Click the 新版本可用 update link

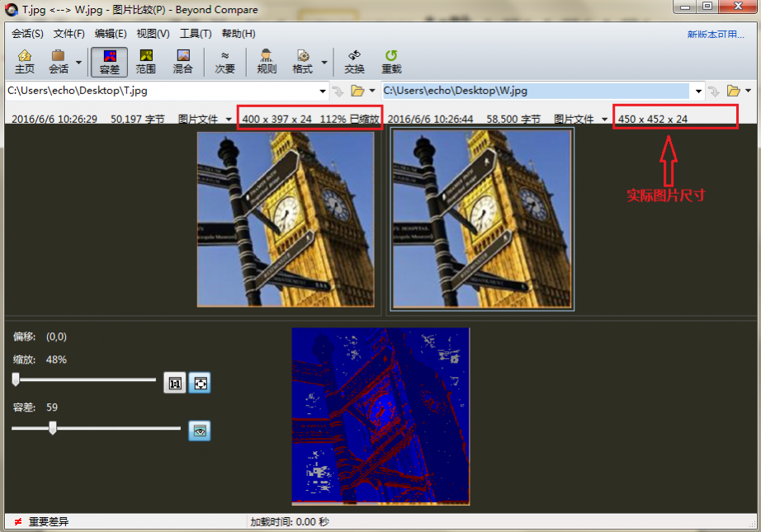(716, 35)
